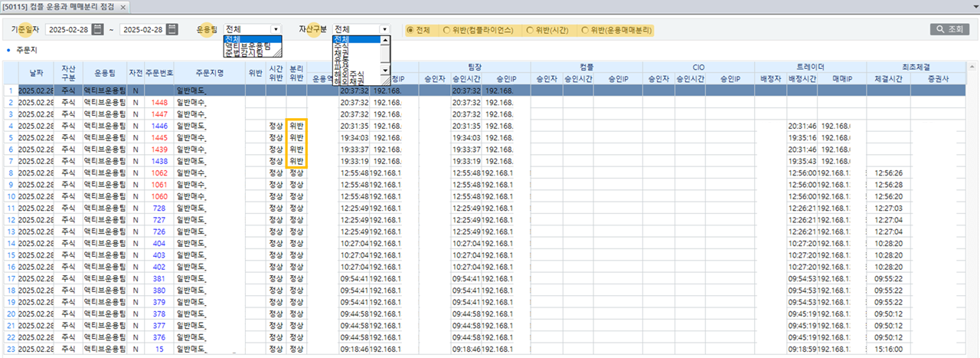Click the 자산구분 column header in the grid
980x358 pixels.
[68, 73]
